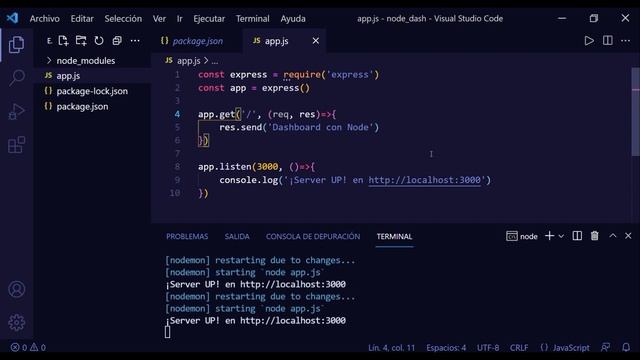Change line endings via CRLF status
The image size is (640, 360).
pos(519,348)
